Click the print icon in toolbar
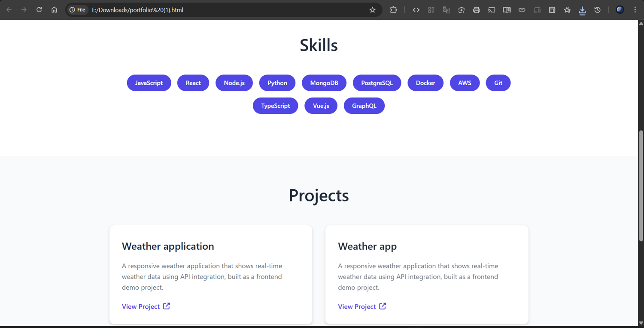Viewport: 644px width, 328px height. click(x=477, y=10)
